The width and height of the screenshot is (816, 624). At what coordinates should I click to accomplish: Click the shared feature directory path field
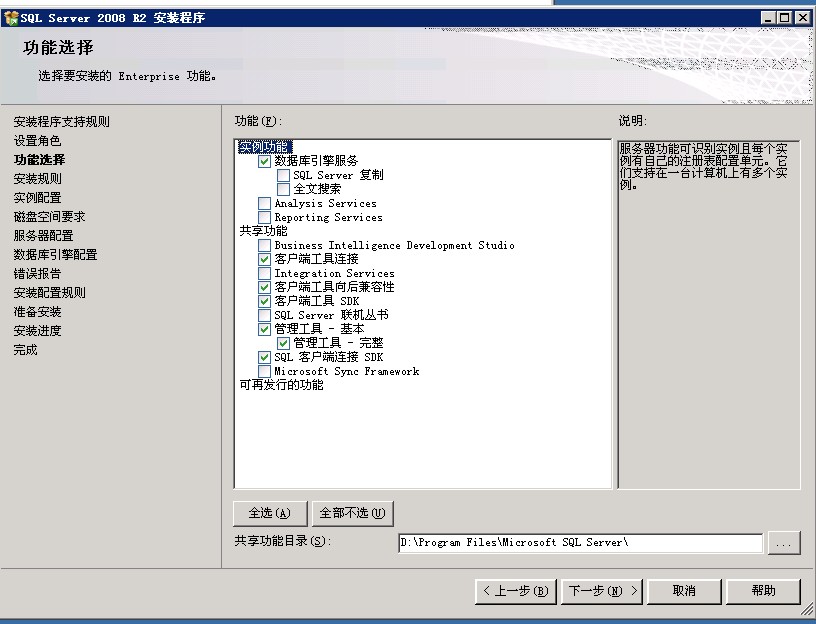[x=580, y=543]
